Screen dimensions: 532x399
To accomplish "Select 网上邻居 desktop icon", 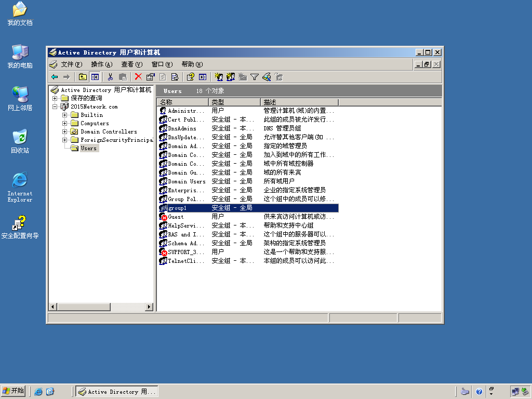I will 20,99.
